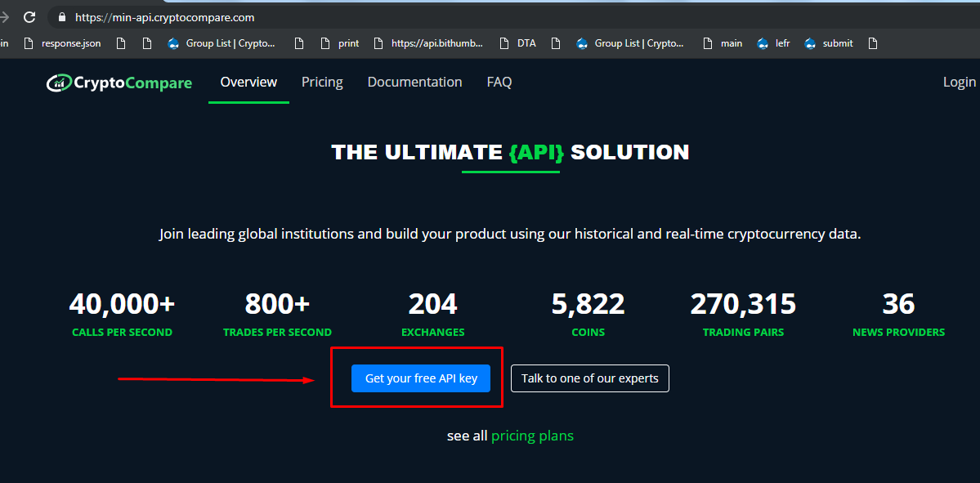Screen dimensions: 980x483
Task: Click the 270,315 trading pairs figure
Action: coord(743,304)
